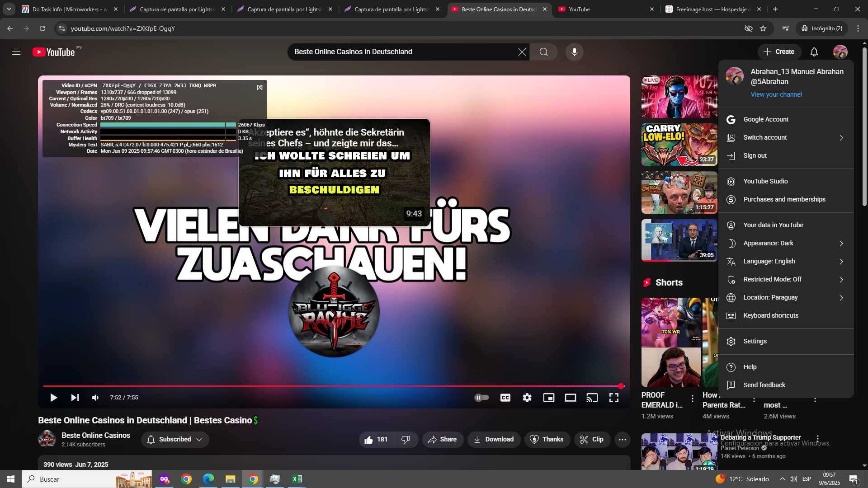The image size is (868, 488).
Task: Share the video
Action: pyautogui.click(x=443, y=440)
